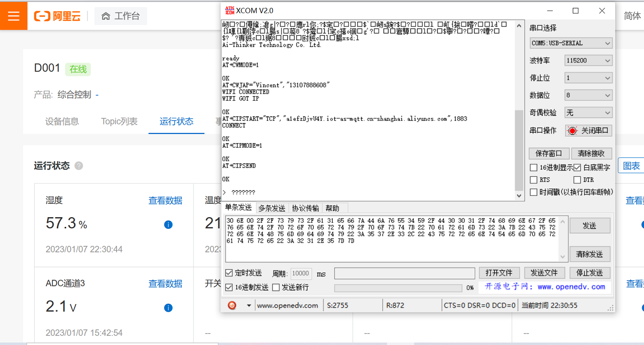The height and width of the screenshot is (345, 644).
Task: Click the help icon beside 运行状态
Action: coord(79,166)
